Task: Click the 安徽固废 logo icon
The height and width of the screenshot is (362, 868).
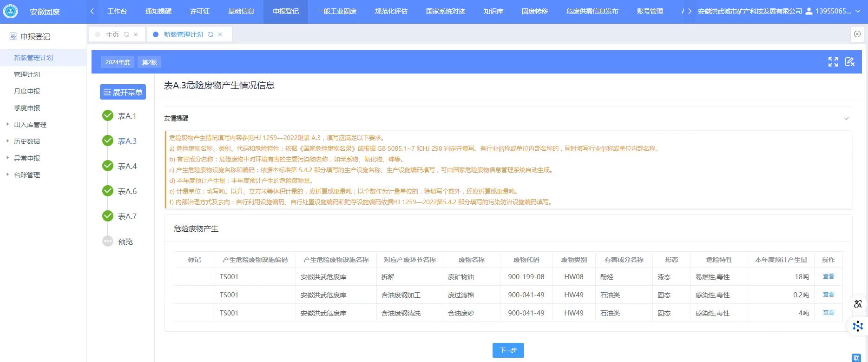Action: point(10,11)
